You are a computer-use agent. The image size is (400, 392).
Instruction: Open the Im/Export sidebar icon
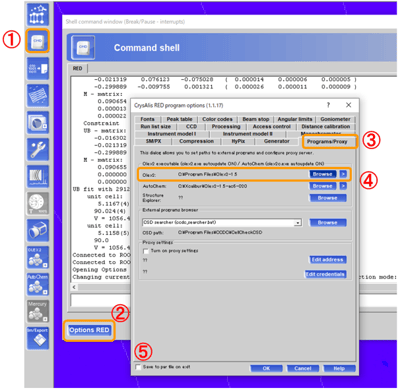click(38, 338)
